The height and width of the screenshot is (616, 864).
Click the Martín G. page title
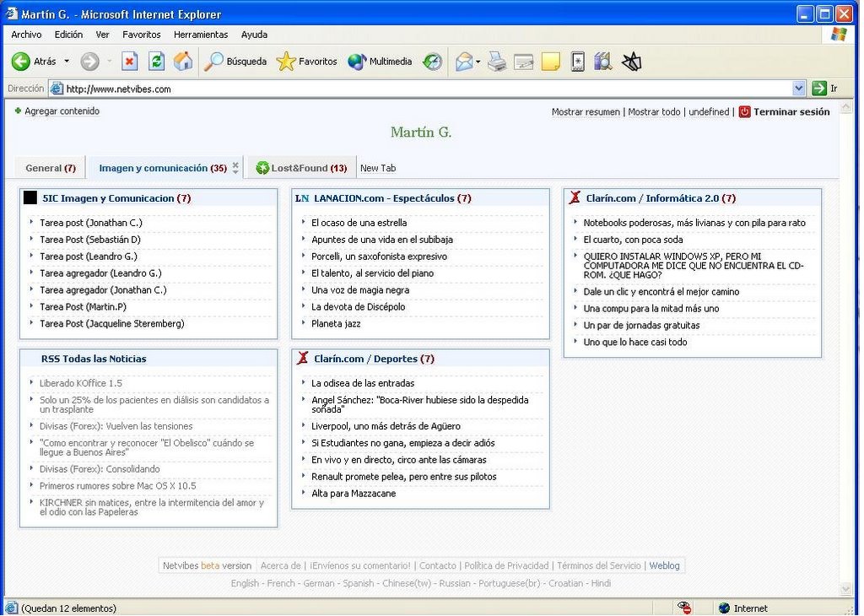point(421,132)
